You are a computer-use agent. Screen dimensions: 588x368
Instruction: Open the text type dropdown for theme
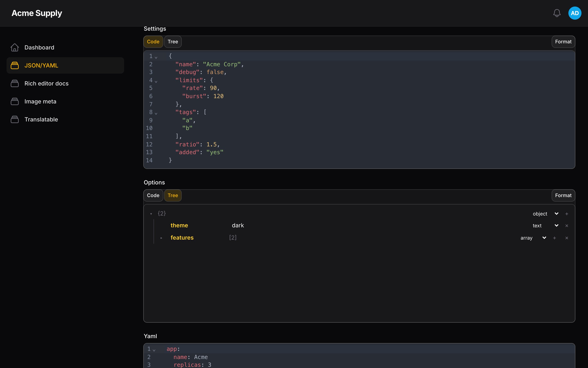pyautogui.click(x=546, y=226)
